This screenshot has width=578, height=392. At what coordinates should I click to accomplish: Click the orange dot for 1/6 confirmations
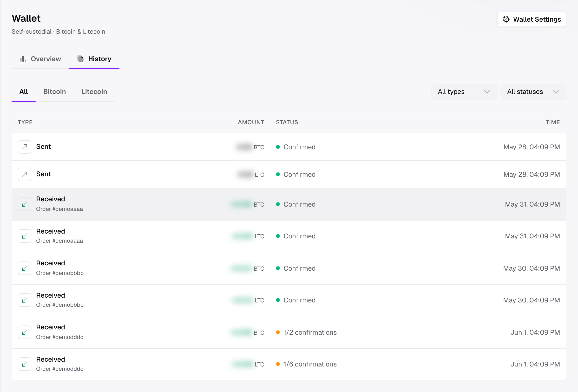click(278, 364)
